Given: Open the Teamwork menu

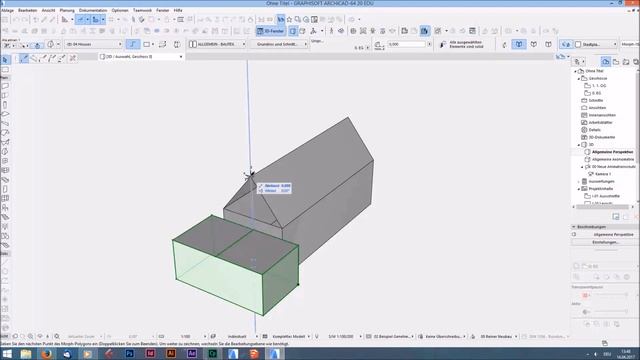Looking at the screenshot, I should click(x=142, y=10).
